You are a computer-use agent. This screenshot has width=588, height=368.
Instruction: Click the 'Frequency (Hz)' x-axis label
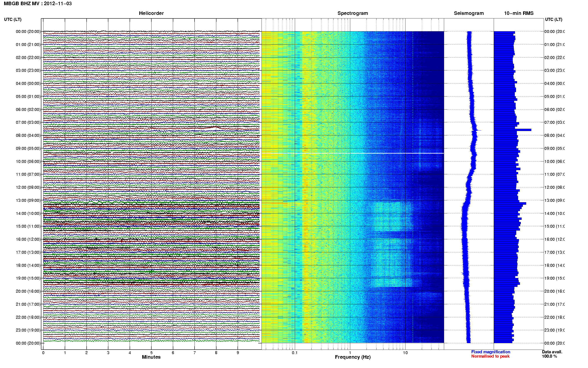pyautogui.click(x=353, y=357)
